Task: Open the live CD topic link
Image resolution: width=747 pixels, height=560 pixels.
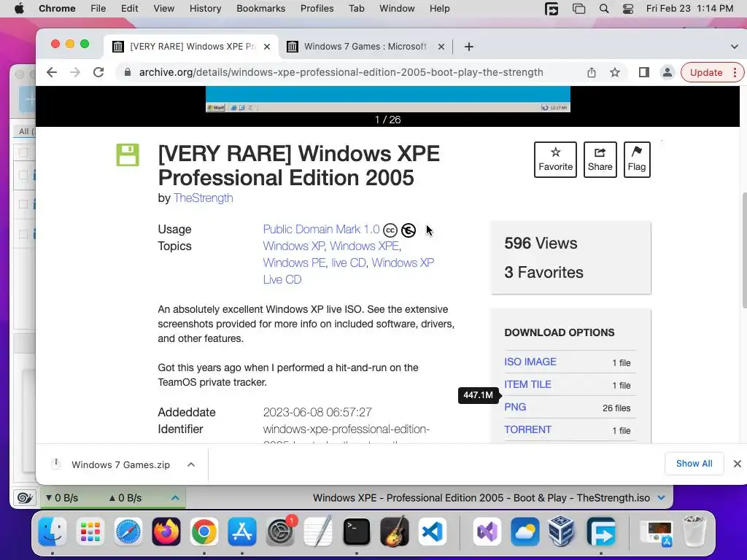Action: tap(349, 262)
